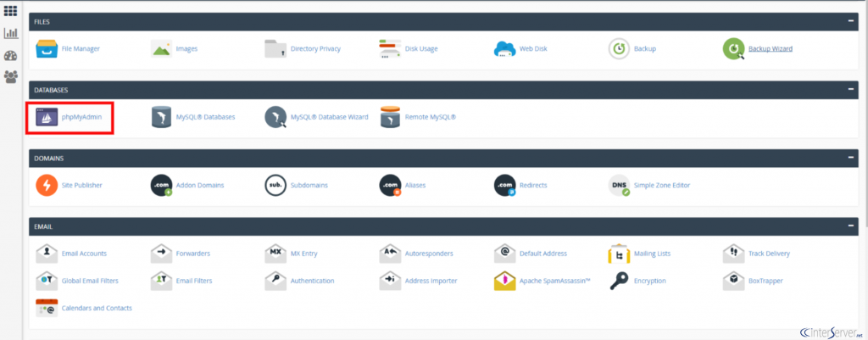The height and width of the screenshot is (340, 868).
Task: Collapse the Domains section
Action: [x=850, y=158]
